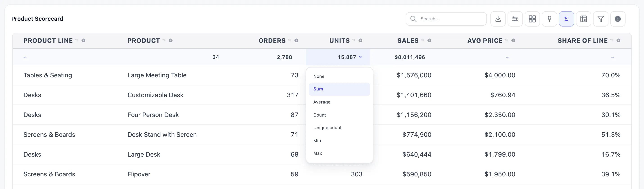Click the toolbar info icon beside filter

pos(618,19)
